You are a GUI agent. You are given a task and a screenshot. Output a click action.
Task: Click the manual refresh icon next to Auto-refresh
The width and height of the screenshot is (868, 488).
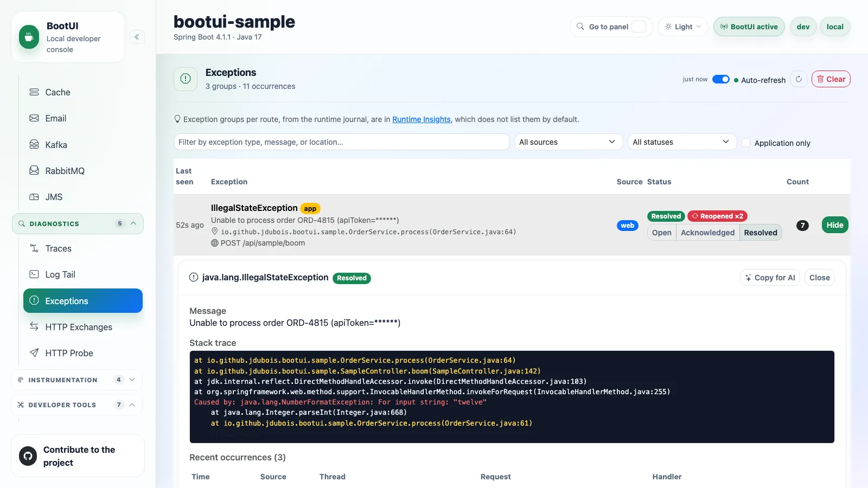click(x=799, y=79)
